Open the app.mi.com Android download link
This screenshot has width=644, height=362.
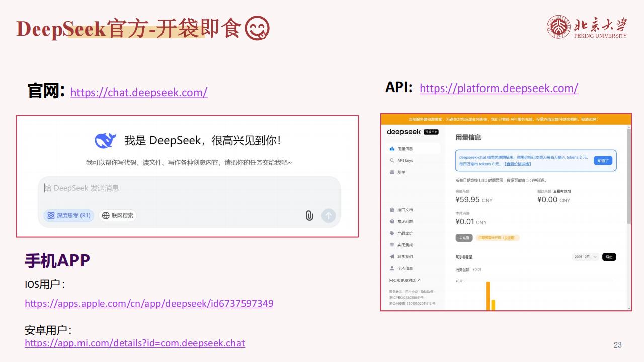click(135, 343)
